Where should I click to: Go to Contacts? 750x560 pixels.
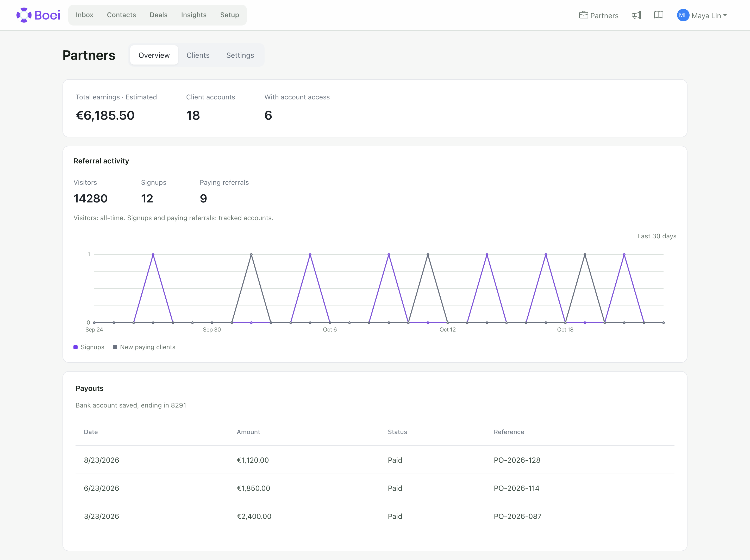pyautogui.click(x=121, y=15)
